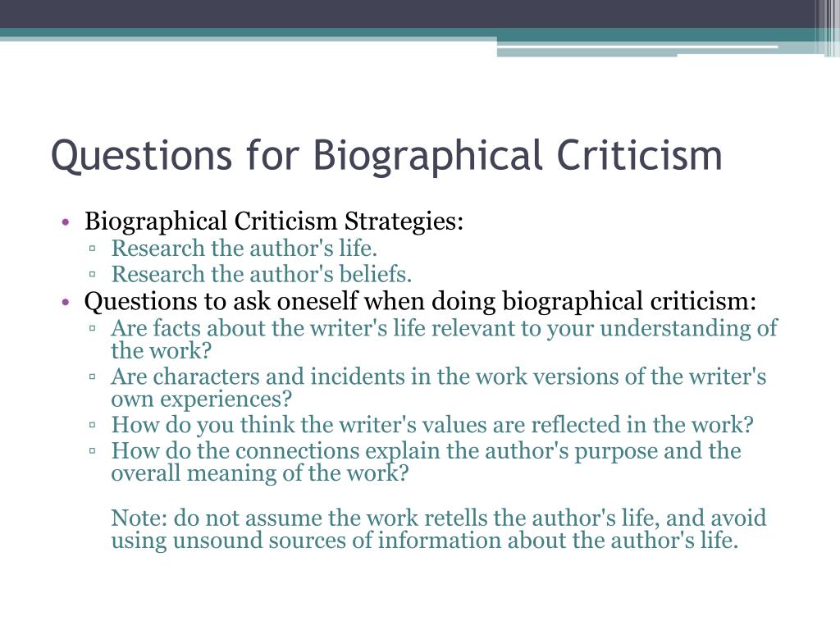Screen dimensions: 840x630
Task: Select the line 'Research the author's life.'
Action: pyautogui.click(x=244, y=248)
